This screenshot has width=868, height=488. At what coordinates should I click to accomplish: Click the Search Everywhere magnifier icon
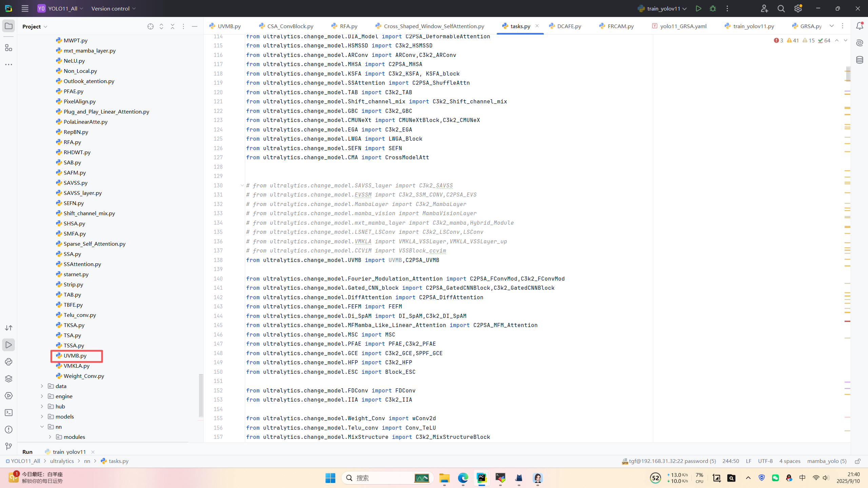tap(781, 8)
